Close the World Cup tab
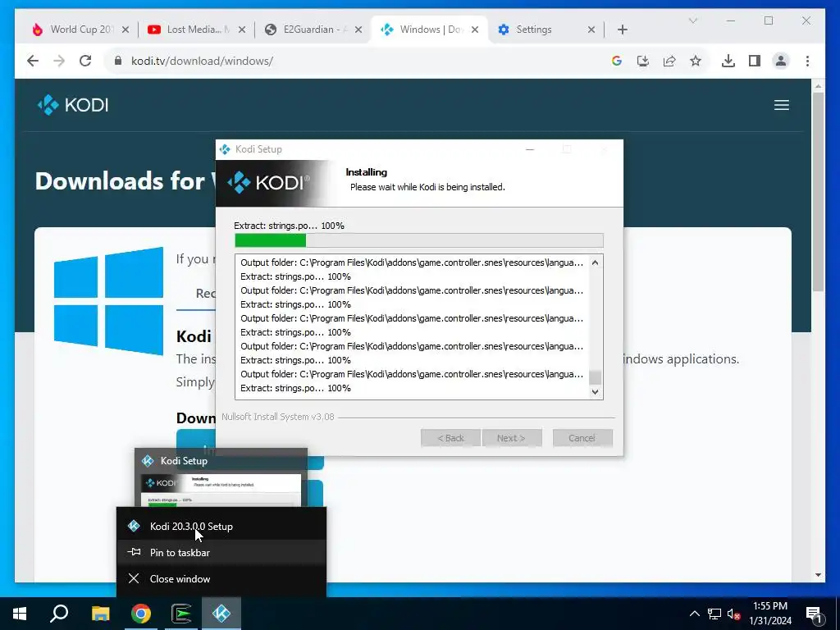840x630 pixels. click(126, 30)
